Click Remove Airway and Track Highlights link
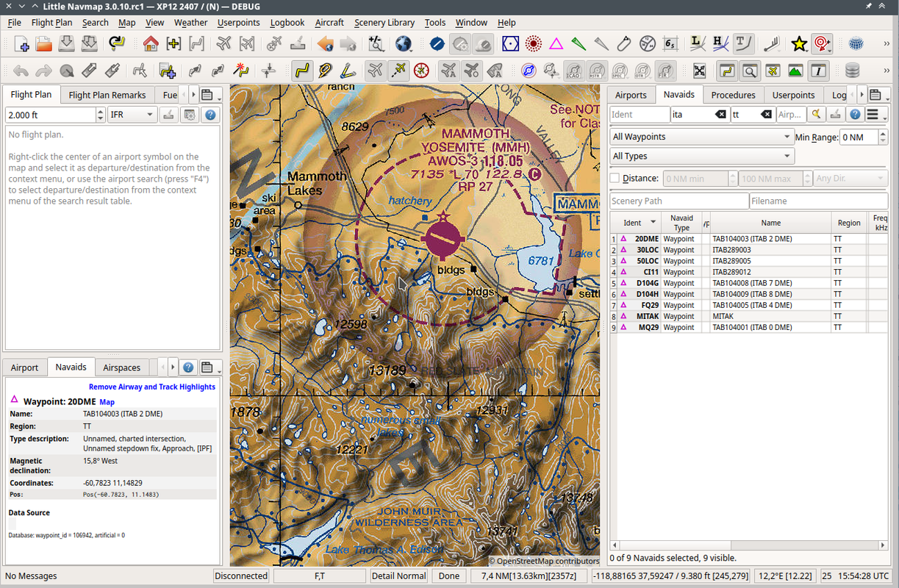Screen dimensions: 899x588 tap(152, 387)
